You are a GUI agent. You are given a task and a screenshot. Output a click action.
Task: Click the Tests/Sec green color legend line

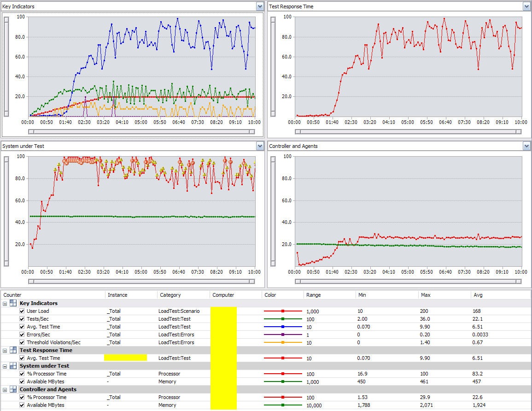tap(283, 319)
